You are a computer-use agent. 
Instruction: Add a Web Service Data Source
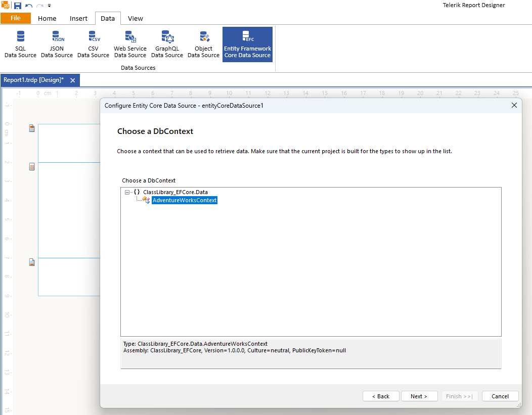point(130,44)
